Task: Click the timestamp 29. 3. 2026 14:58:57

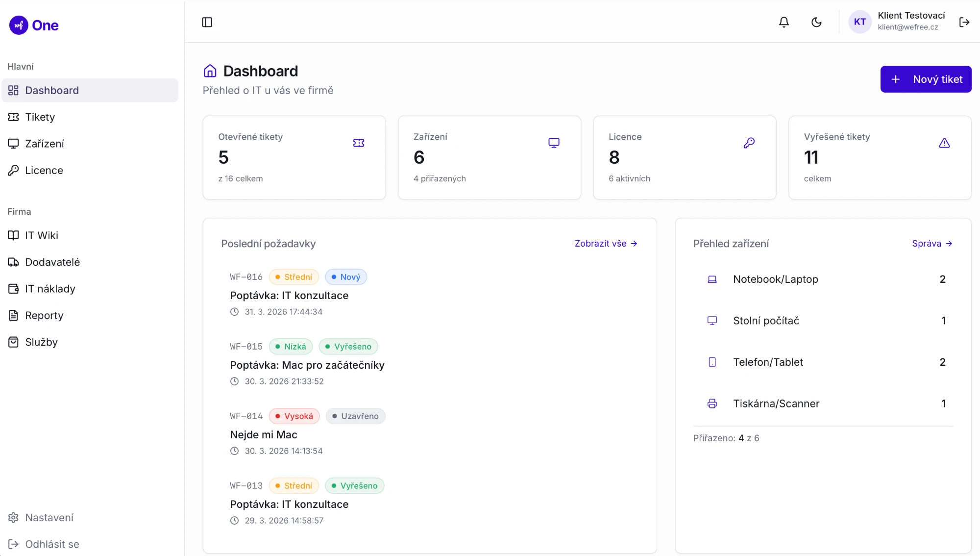Action: [284, 521]
